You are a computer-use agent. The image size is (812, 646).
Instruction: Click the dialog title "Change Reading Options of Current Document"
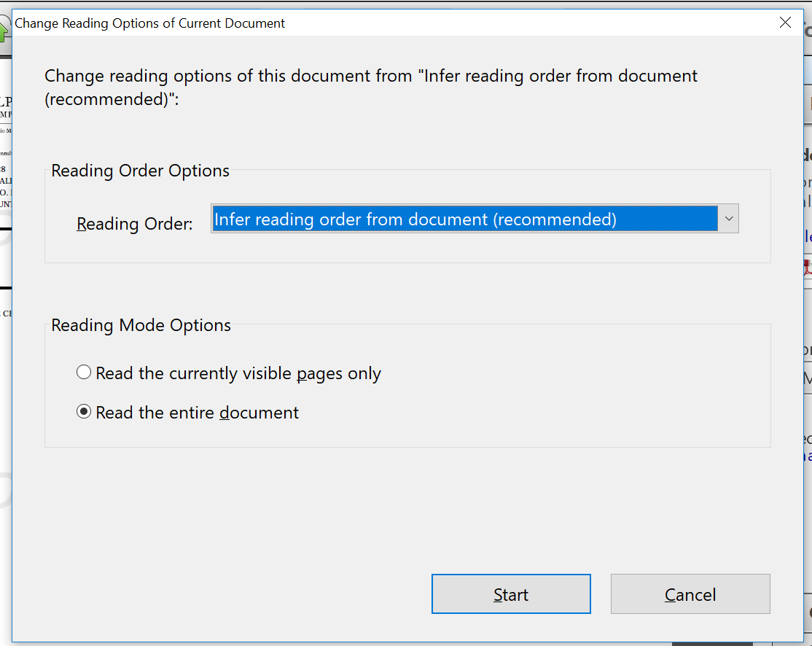149,23
